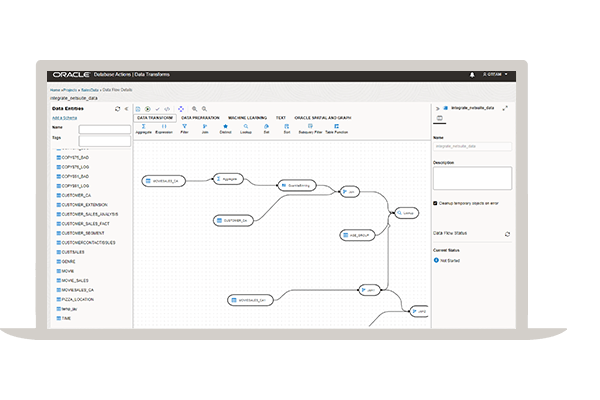Open the notifications bell
Screen dimensions: 600x400
472,75
